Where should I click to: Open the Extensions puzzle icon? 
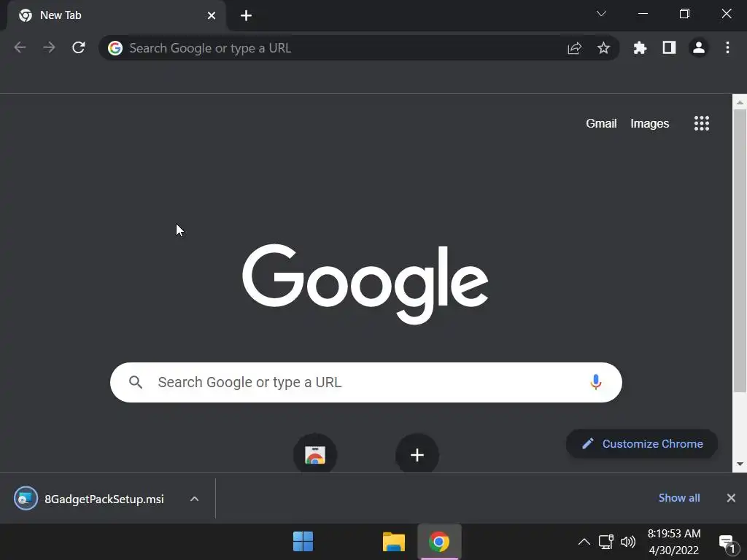(640, 47)
